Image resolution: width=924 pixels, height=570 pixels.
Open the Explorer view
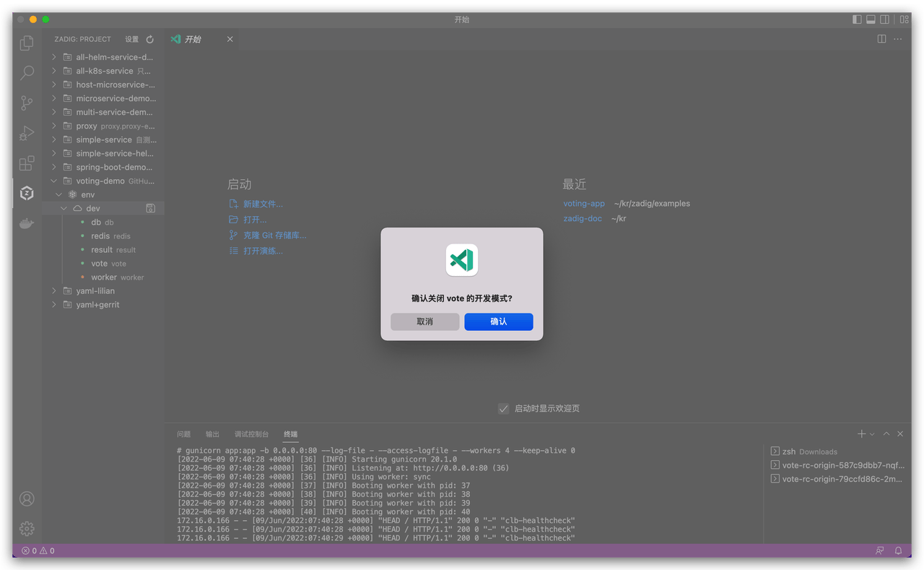[26, 43]
